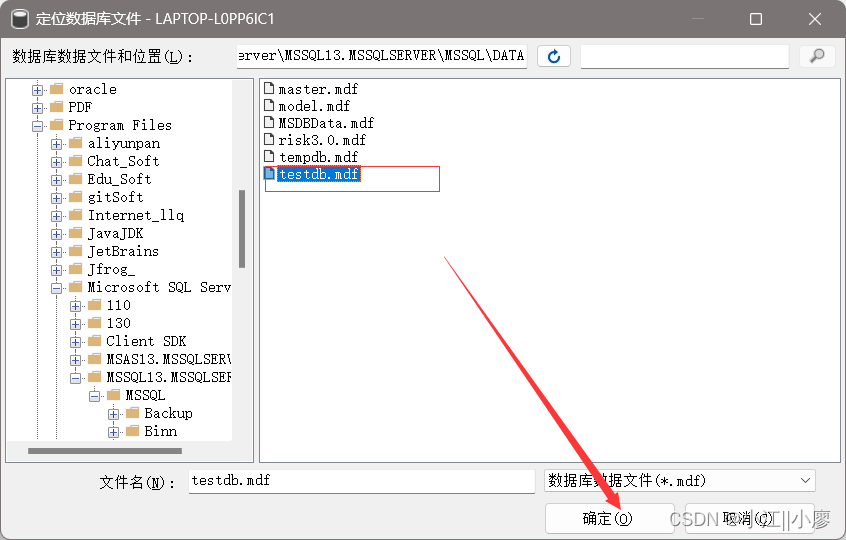Viewport: 846px width, 540px height.
Task: Click the aliyunpan folder icon
Action: pyautogui.click(x=76, y=143)
